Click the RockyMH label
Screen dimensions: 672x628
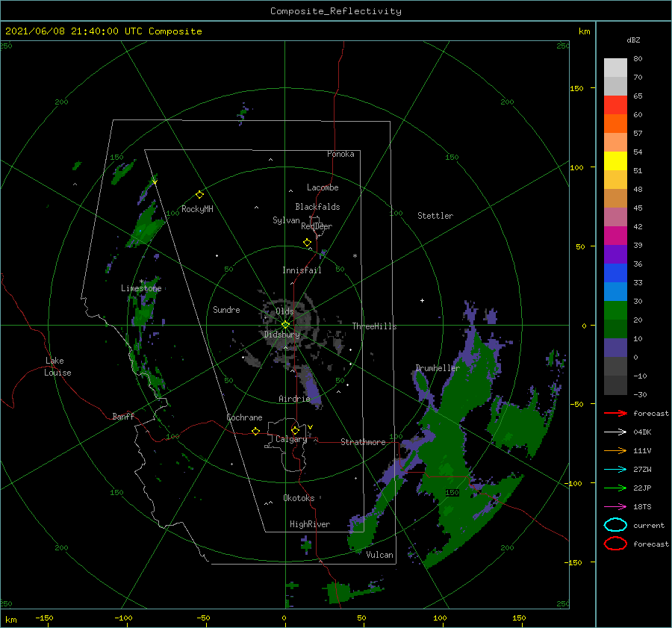(x=197, y=209)
